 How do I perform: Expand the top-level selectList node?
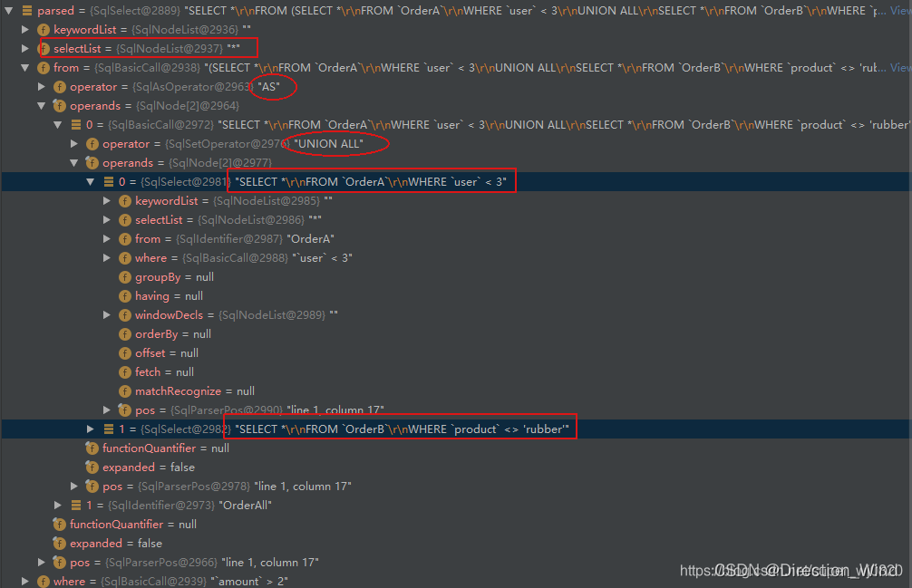click(x=25, y=49)
